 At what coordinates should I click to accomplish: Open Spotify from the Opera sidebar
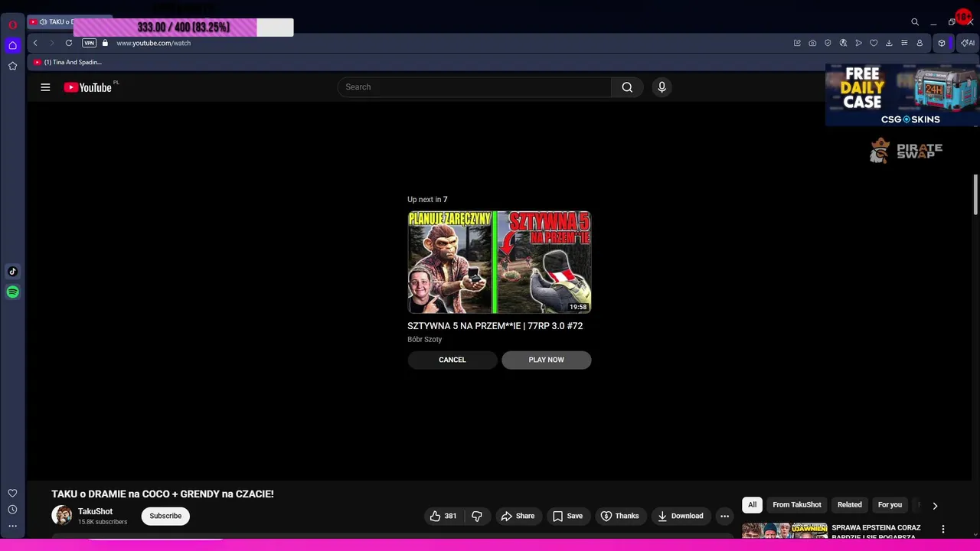pyautogui.click(x=12, y=292)
